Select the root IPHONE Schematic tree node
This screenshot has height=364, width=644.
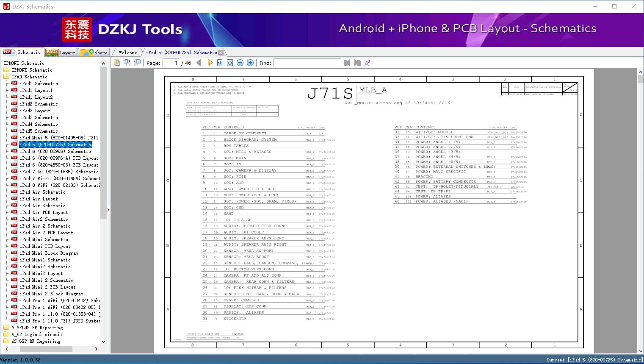(24, 63)
